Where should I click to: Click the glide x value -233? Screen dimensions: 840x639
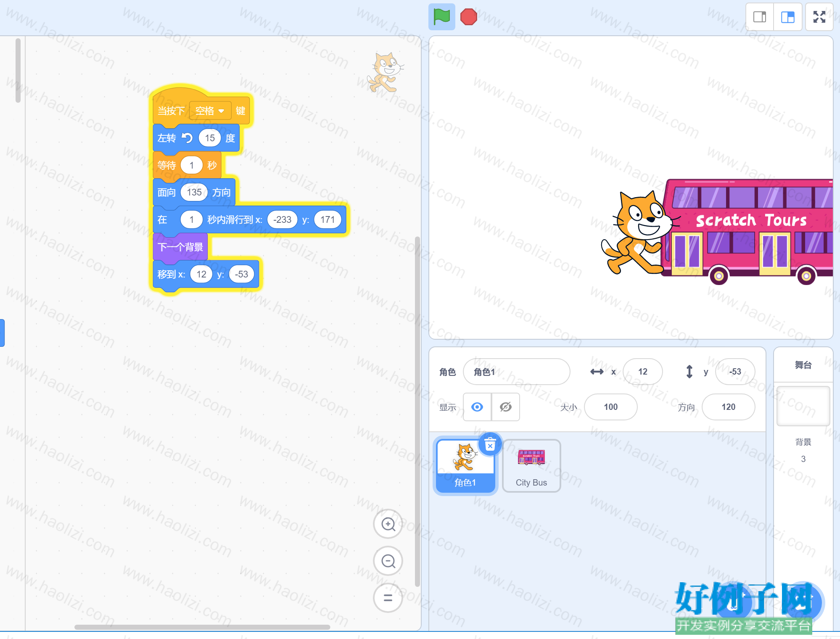[282, 219]
